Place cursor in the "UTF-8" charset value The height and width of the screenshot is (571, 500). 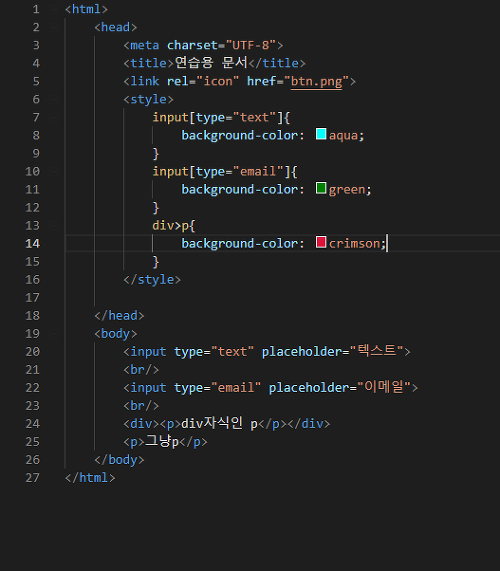(251, 45)
